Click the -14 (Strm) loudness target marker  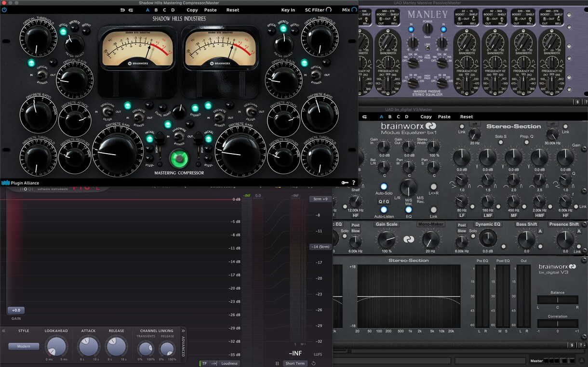[x=320, y=247]
